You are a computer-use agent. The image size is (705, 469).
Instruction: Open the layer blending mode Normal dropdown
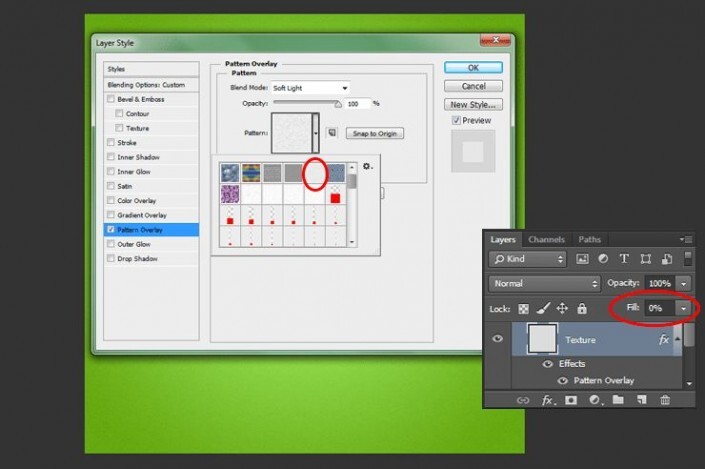(x=544, y=284)
